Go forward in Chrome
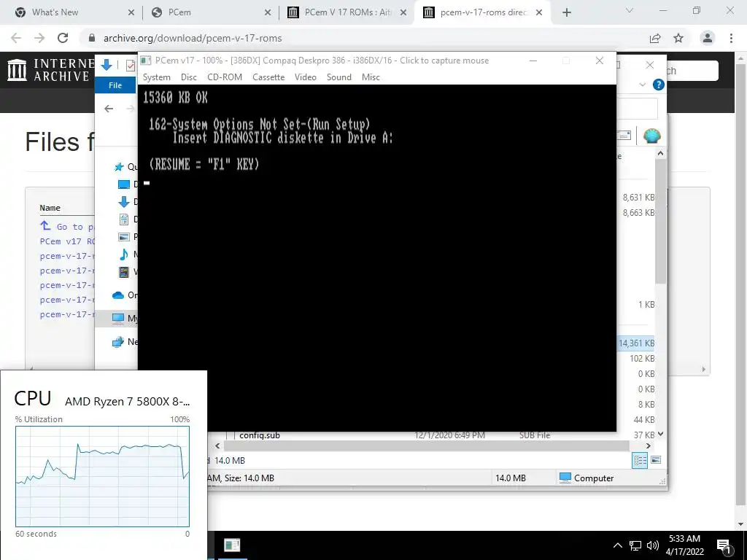 click(39, 38)
